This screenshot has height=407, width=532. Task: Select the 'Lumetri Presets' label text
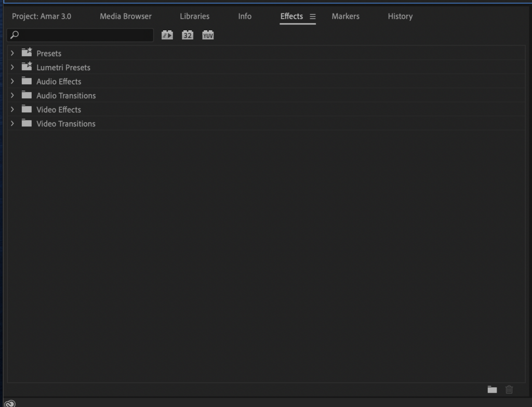click(63, 68)
